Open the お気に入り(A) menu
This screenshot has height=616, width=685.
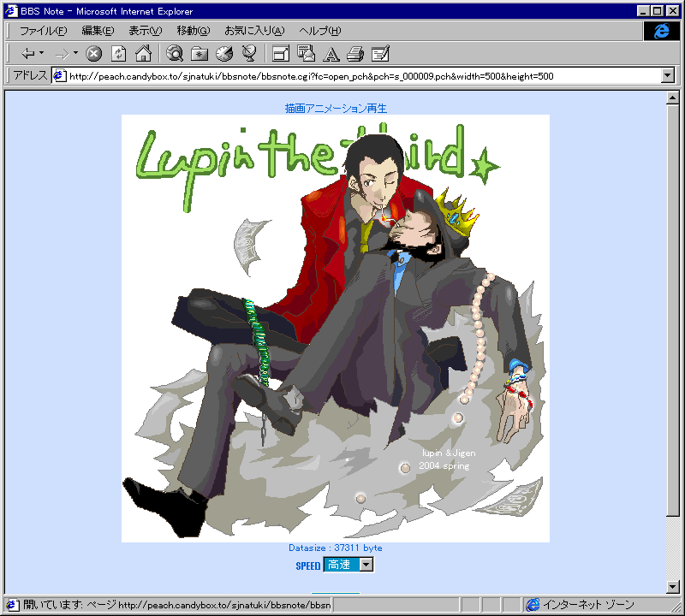(254, 31)
